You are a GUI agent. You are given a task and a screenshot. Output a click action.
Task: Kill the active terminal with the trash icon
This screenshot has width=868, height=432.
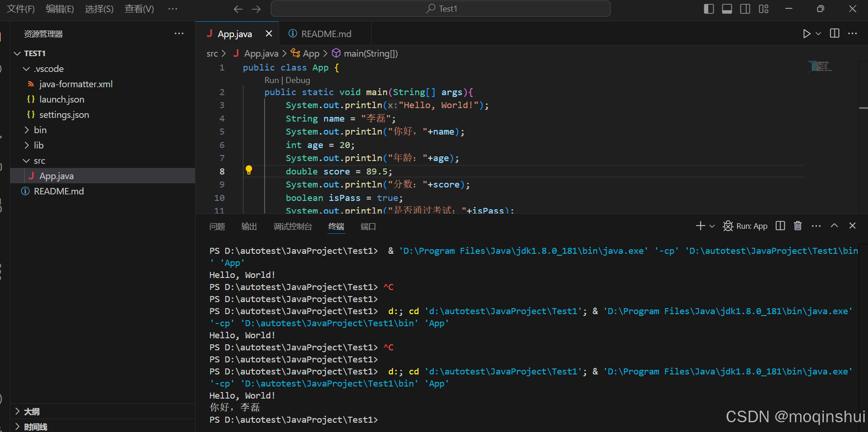coord(797,226)
